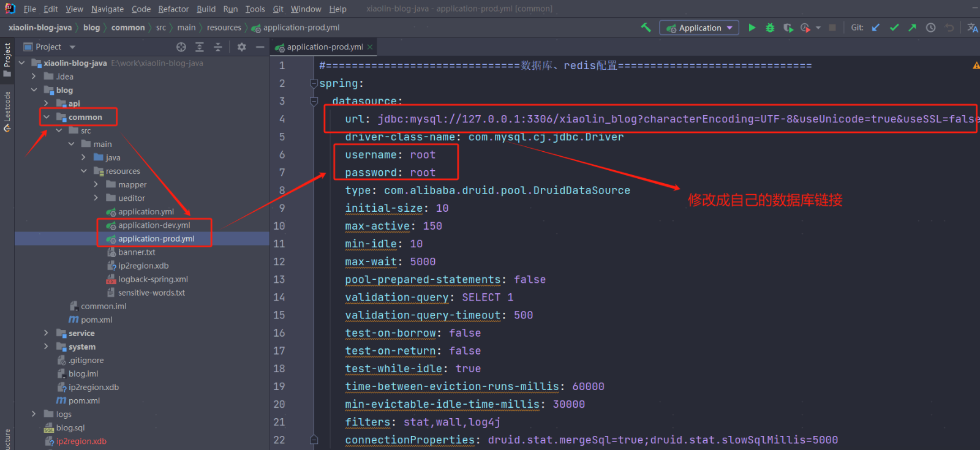Open the Refactor menu
Image resolution: width=980 pixels, height=450 pixels.
coord(173,9)
